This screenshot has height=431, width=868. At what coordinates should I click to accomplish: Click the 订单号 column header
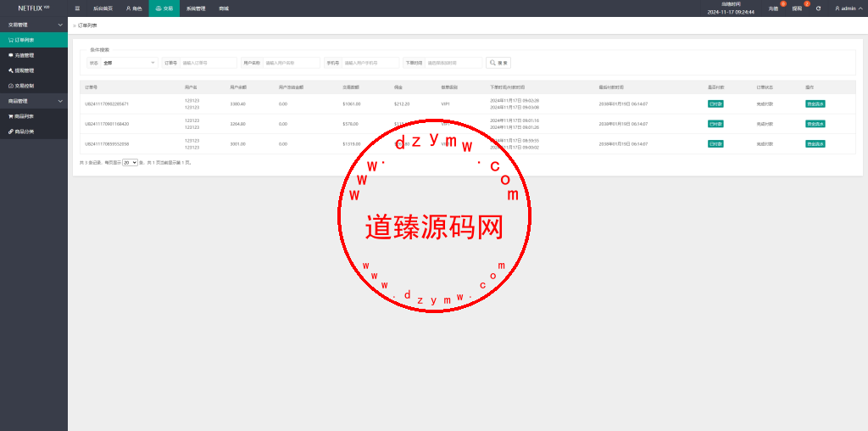pyautogui.click(x=92, y=87)
